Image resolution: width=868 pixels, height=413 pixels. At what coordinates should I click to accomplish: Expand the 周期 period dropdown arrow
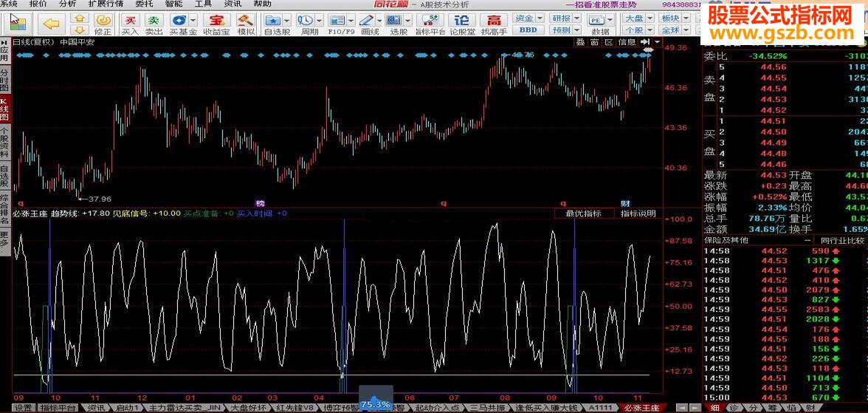pos(320,20)
